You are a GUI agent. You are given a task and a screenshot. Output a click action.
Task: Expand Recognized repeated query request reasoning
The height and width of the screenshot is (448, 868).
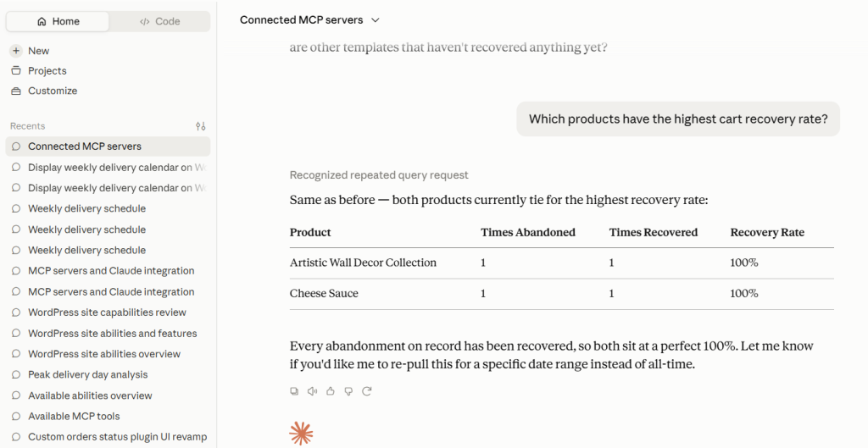tap(379, 174)
